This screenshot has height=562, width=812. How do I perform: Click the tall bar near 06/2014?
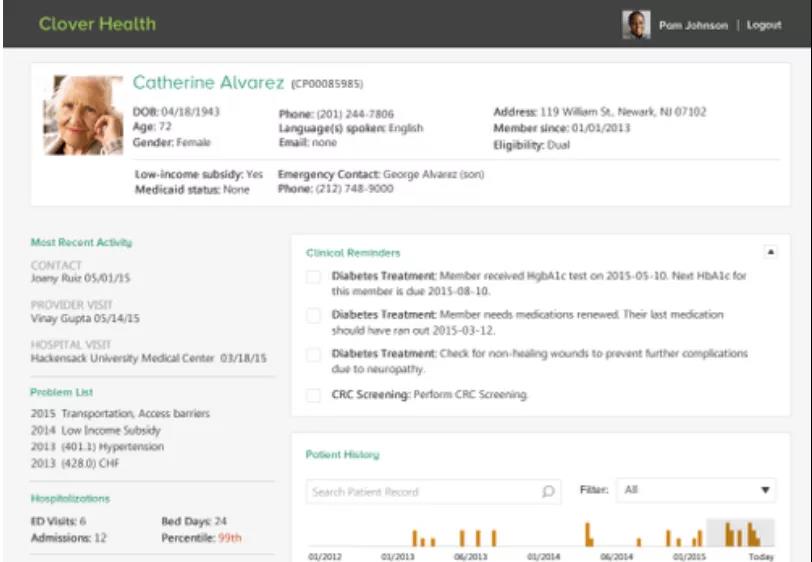point(588,534)
